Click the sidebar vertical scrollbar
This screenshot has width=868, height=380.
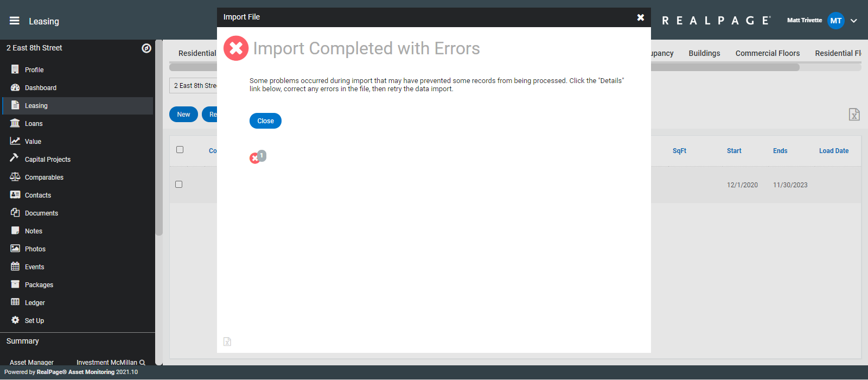159,137
